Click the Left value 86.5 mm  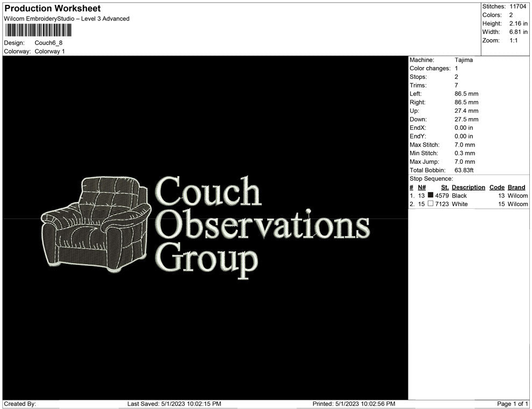pyautogui.click(x=466, y=94)
